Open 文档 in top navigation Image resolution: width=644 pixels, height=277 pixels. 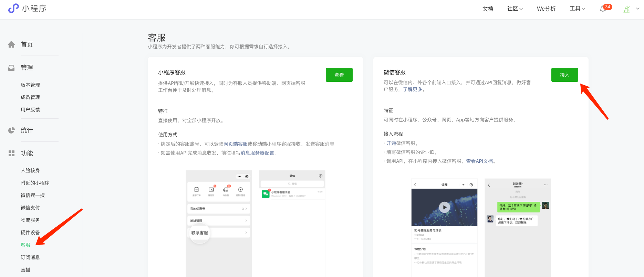(488, 9)
